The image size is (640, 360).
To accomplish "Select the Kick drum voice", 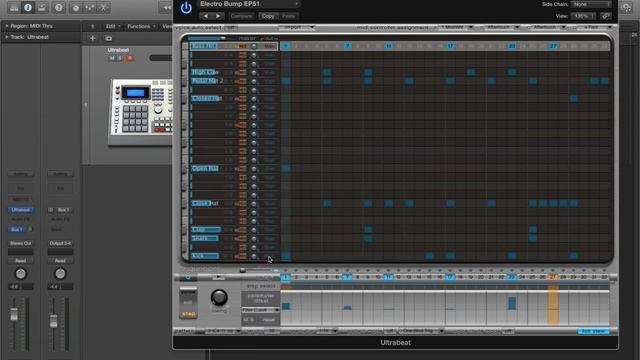I will [x=205, y=256].
